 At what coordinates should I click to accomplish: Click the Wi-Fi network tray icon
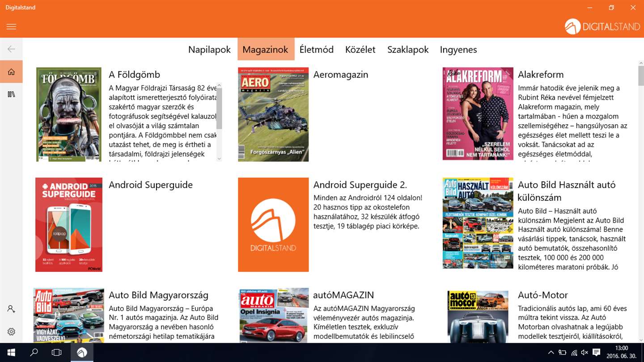click(x=574, y=353)
